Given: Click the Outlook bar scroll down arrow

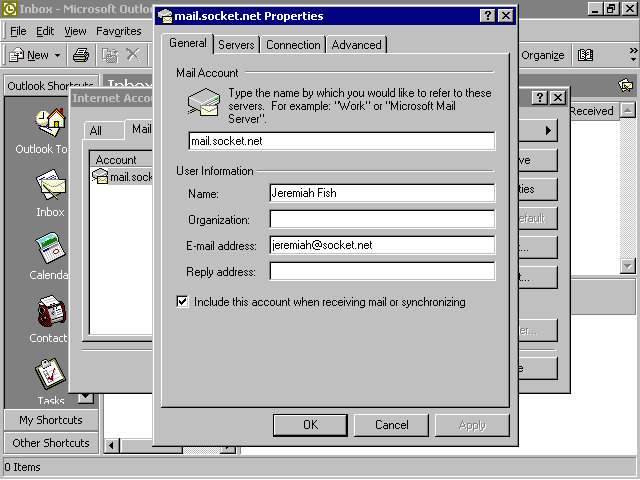Looking at the screenshot, I should click(86, 398).
